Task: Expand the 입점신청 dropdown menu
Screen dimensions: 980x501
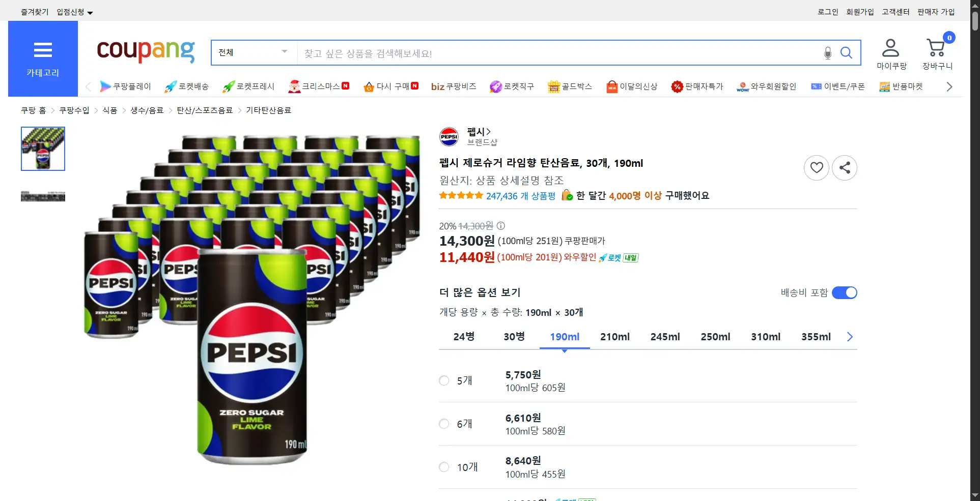Action: (74, 12)
